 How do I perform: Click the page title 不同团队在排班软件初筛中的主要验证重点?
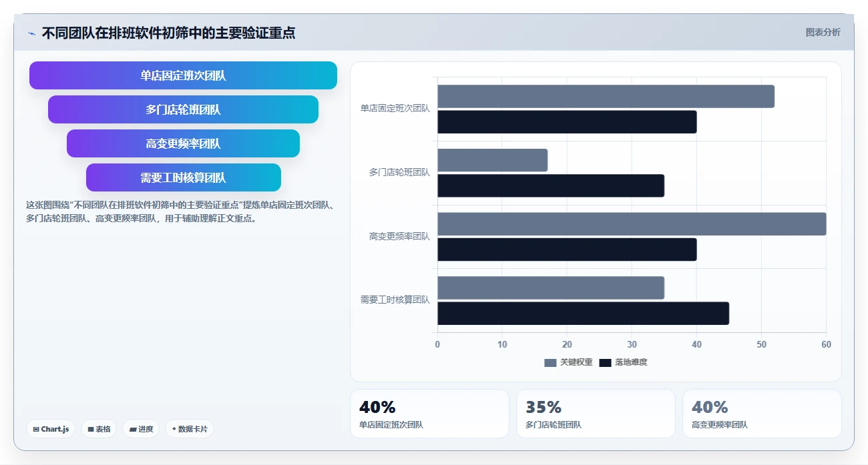[168, 33]
